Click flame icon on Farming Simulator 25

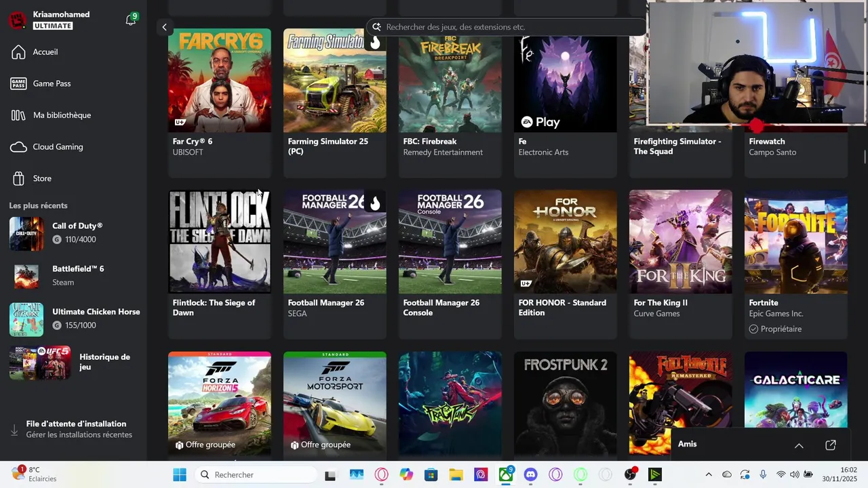pos(375,43)
